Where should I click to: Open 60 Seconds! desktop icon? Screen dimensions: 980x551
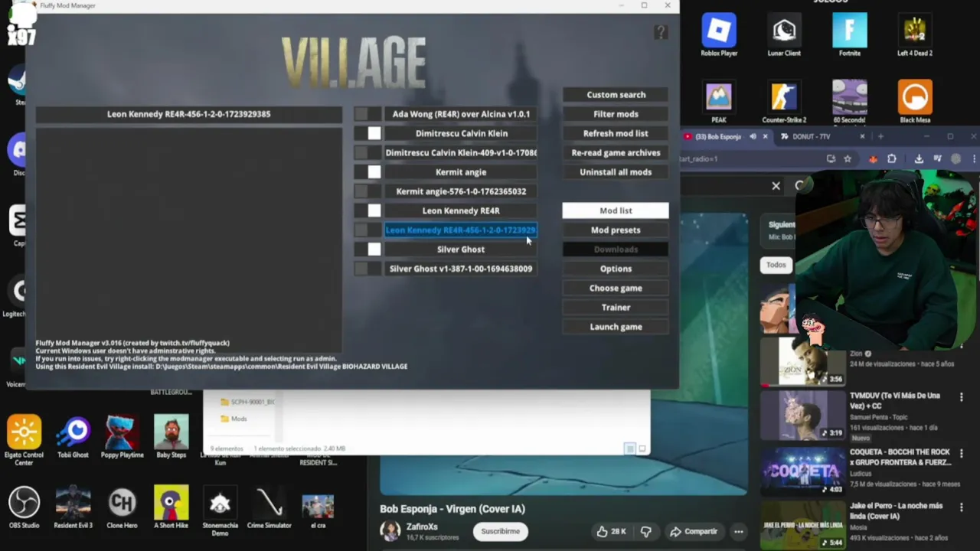coord(849,101)
